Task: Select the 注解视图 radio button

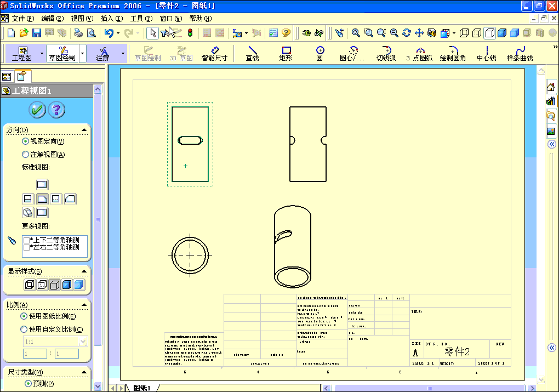Action: coord(25,155)
